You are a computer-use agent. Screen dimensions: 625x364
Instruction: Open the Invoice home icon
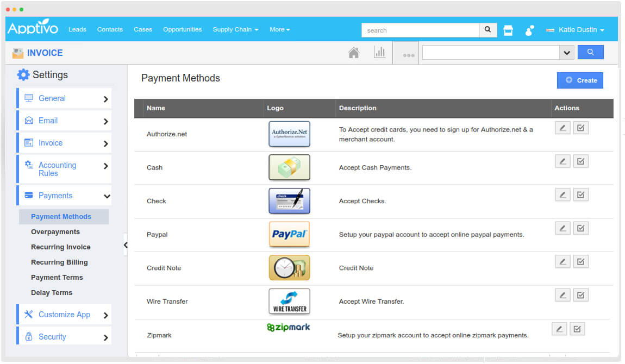[x=354, y=52]
